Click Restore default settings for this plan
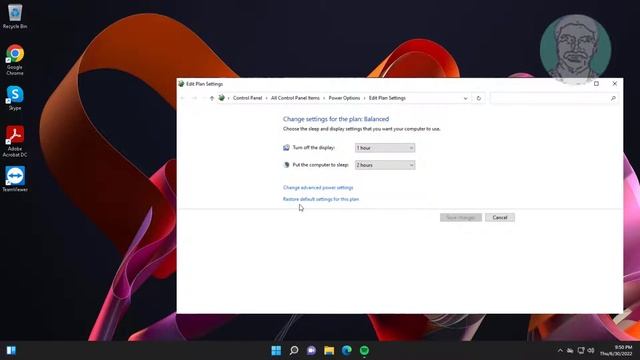The height and width of the screenshot is (360, 640). click(x=321, y=199)
